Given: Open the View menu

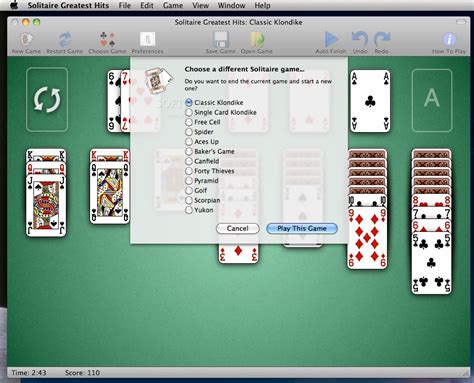Looking at the screenshot, I should click(x=200, y=5).
